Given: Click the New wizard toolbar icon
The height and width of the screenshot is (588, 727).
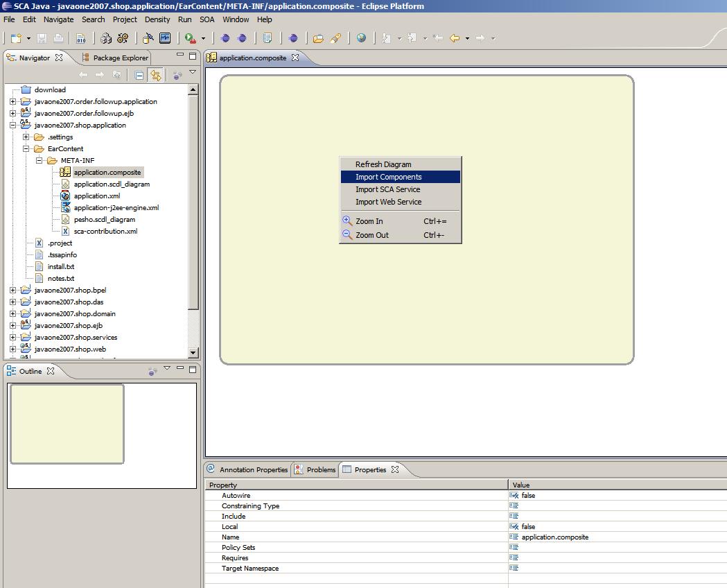Looking at the screenshot, I should coord(16,38).
